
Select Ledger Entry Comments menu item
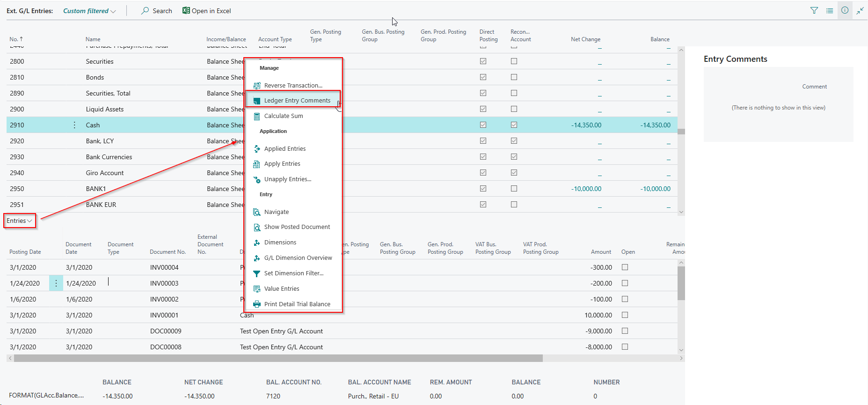[x=297, y=101]
